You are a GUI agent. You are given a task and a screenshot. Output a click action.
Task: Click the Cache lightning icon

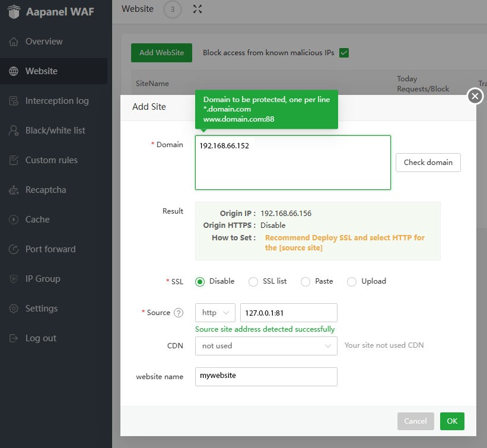14,220
